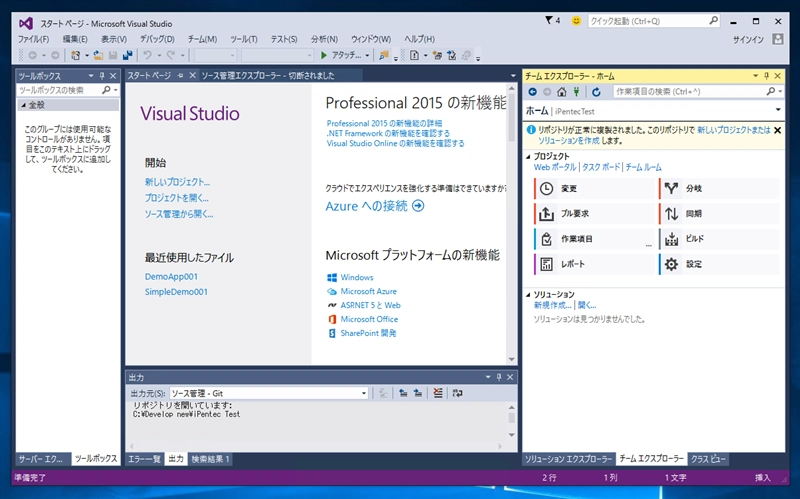The height and width of the screenshot is (499, 800).
Task: Click the クイック起動 search box
Action: click(x=654, y=21)
